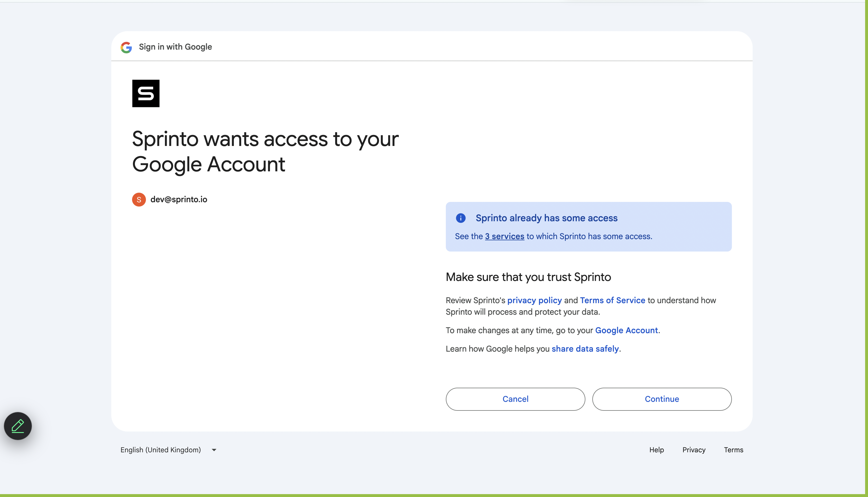Click the black Sprinto S logo
Image resolution: width=868 pixels, height=497 pixels.
[146, 93]
